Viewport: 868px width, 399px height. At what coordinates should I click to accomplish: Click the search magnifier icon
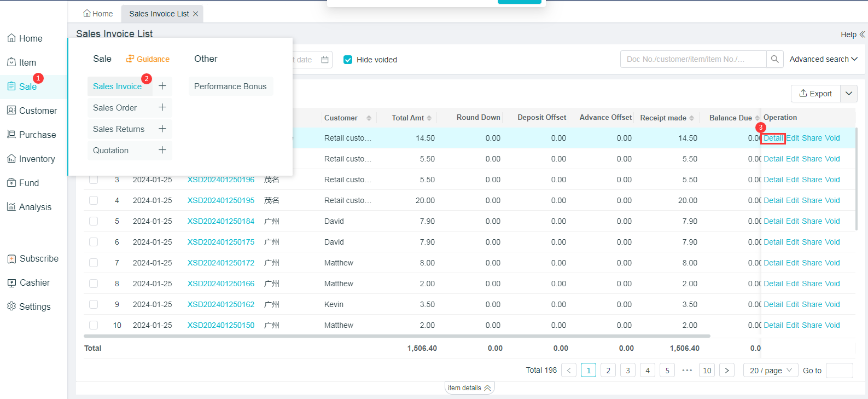tap(774, 59)
